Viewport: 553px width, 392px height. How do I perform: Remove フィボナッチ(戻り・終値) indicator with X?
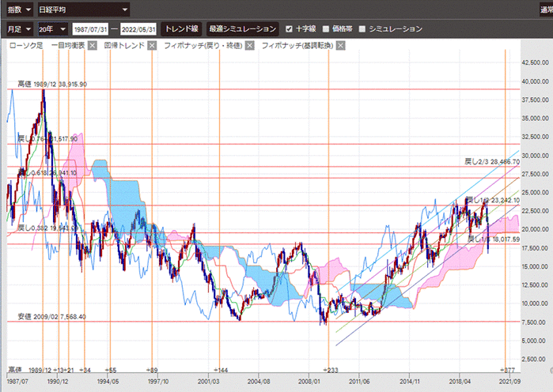(x=250, y=45)
